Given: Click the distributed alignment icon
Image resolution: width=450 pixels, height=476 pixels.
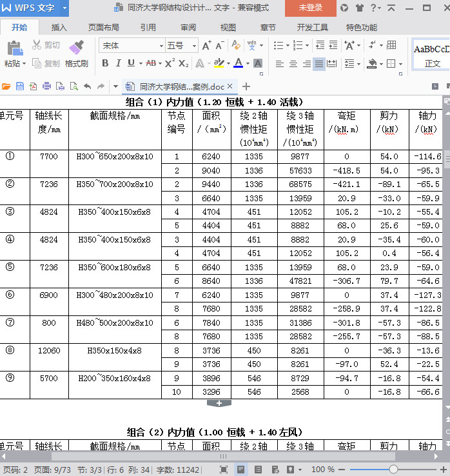Looking at the screenshot, I should 331,63.
